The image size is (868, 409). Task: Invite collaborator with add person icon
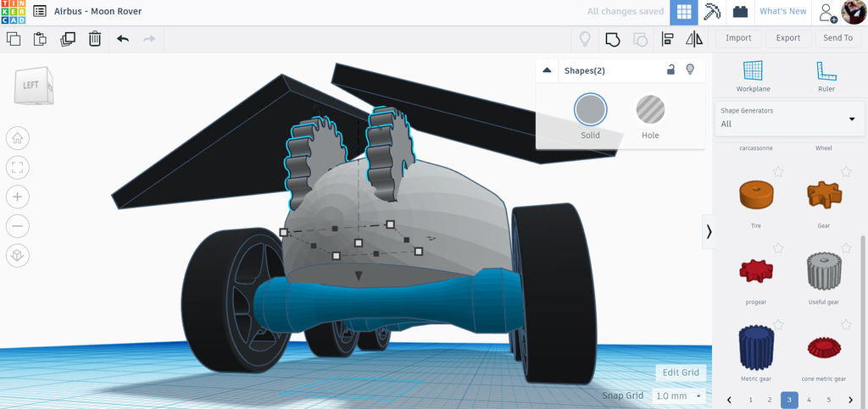(x=827, y=12)
